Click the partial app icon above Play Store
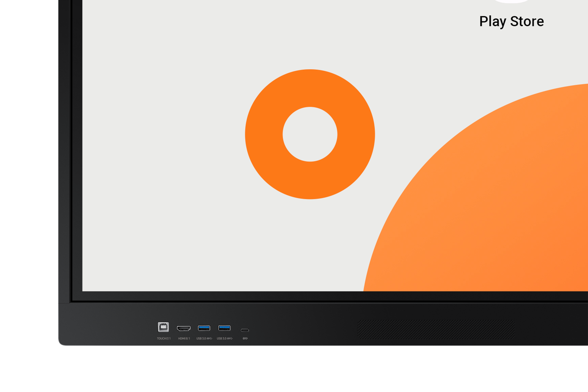The height and width of the screenshot is (392, 588). point(511,1)
